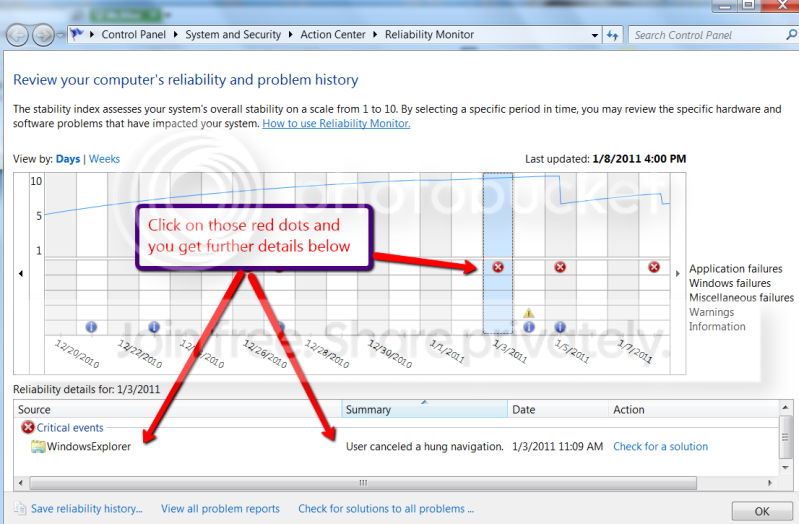Viewport: 799px width, 524px height.
Task: Open the address bar history dropdown arrow
Action: click(594, 36)
